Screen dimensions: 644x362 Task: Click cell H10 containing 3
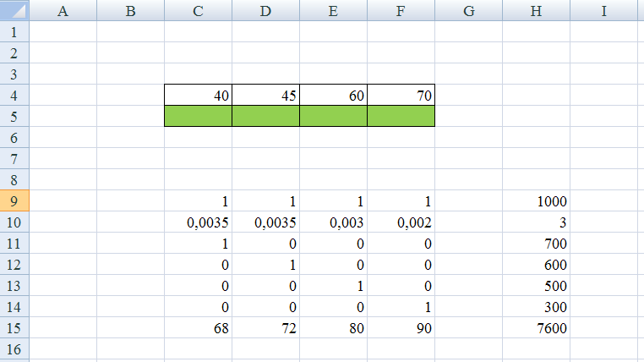tap(536, 222)
